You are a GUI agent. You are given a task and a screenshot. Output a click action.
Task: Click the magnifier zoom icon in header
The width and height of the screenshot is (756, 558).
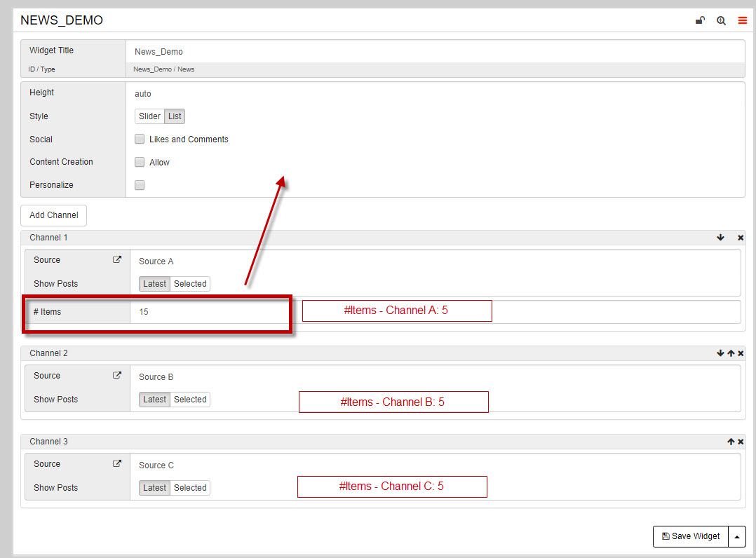(x=721, y=21)
